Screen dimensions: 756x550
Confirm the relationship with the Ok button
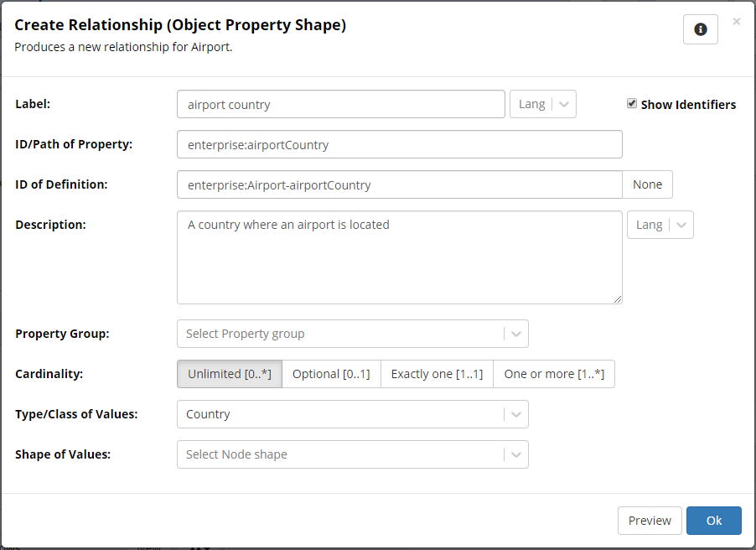[713, 520]
